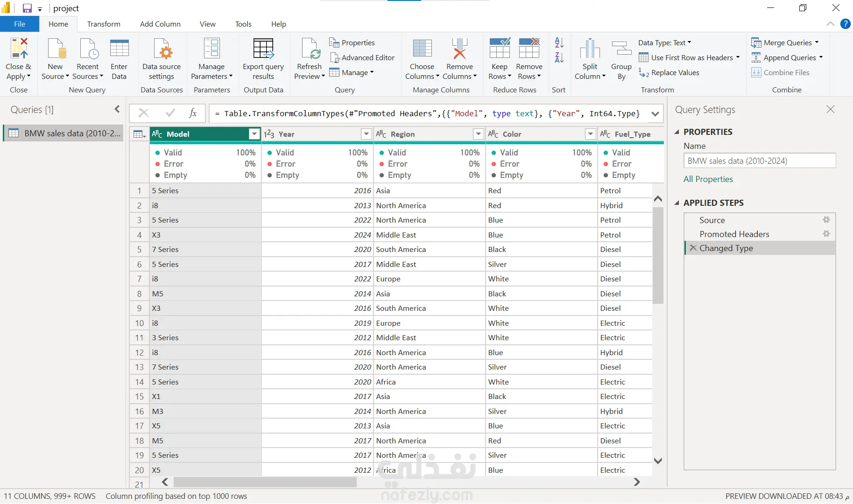Switch to the View tab
Viewport: 853px width, 504px height.
click(x=208, y=24)
